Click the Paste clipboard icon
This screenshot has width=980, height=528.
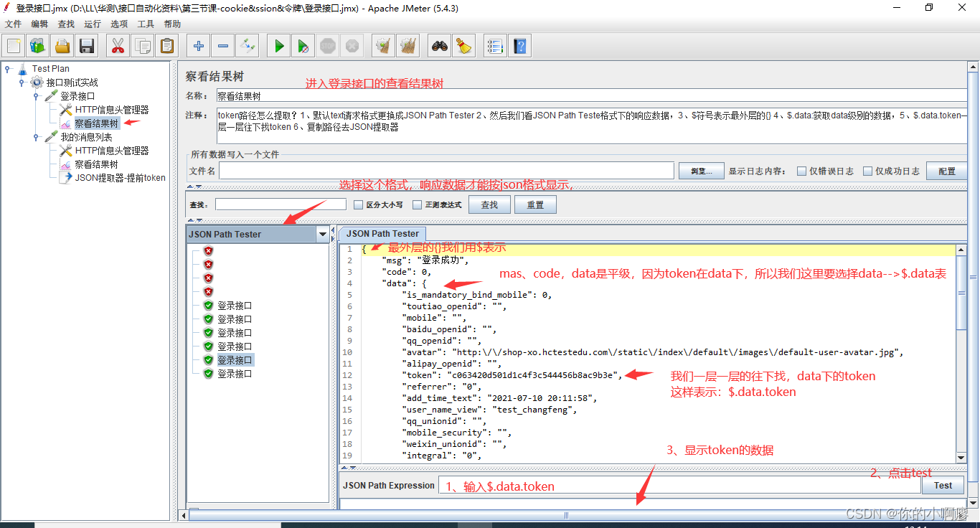point(166,46)
